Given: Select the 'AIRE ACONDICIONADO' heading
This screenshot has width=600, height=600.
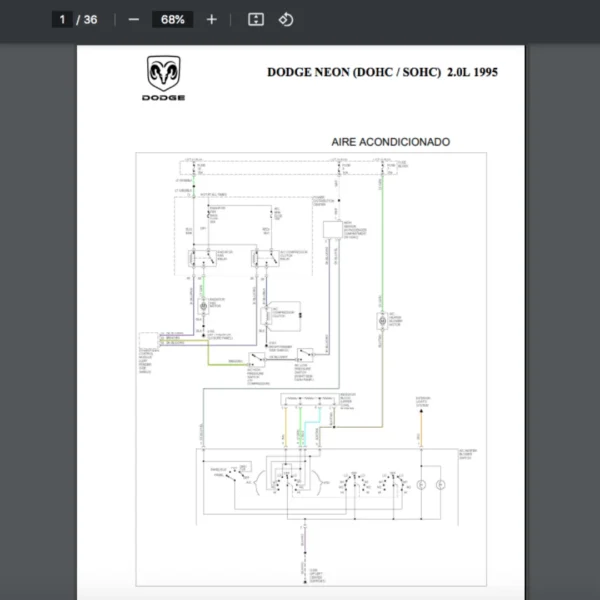Looking at the screenshot, I should (391, 142).
